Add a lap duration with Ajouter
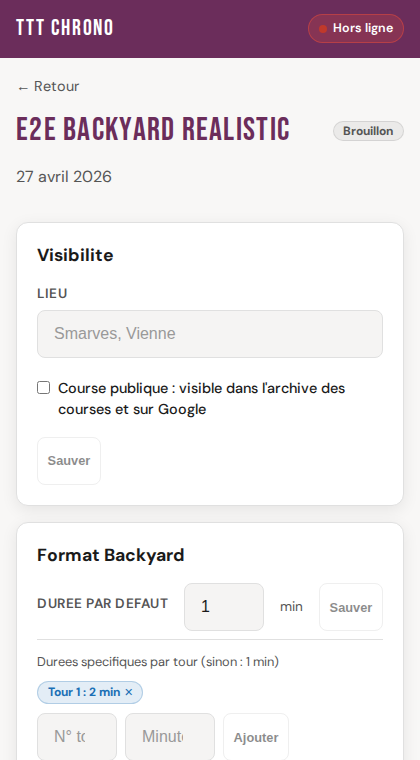 coord(256,737)
